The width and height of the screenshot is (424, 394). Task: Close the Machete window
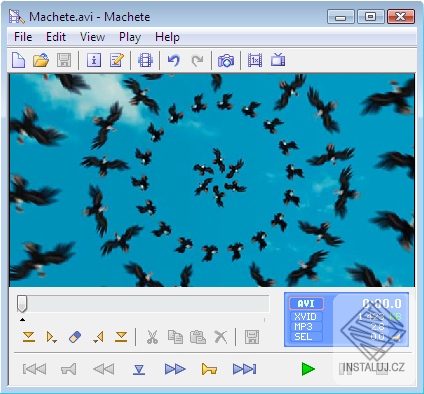(401, 17)
